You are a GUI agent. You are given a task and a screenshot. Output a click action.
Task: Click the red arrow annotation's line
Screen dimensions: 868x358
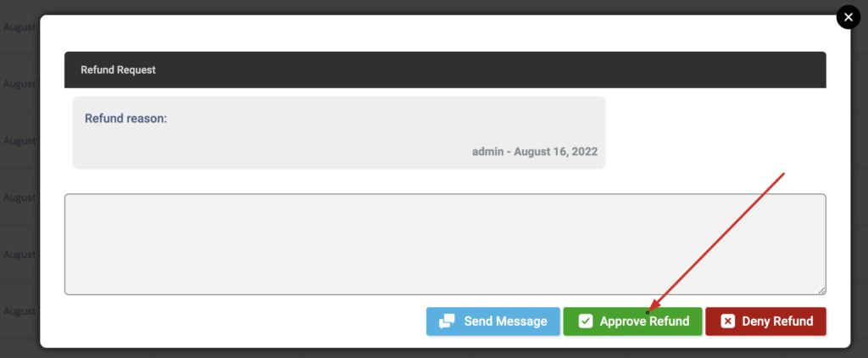click(x=717, y=242)
